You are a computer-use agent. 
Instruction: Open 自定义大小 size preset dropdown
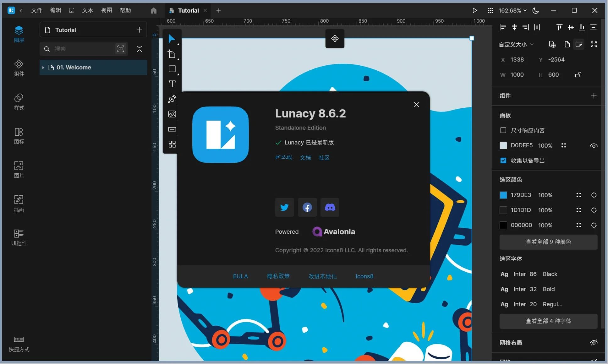[516, 45]
